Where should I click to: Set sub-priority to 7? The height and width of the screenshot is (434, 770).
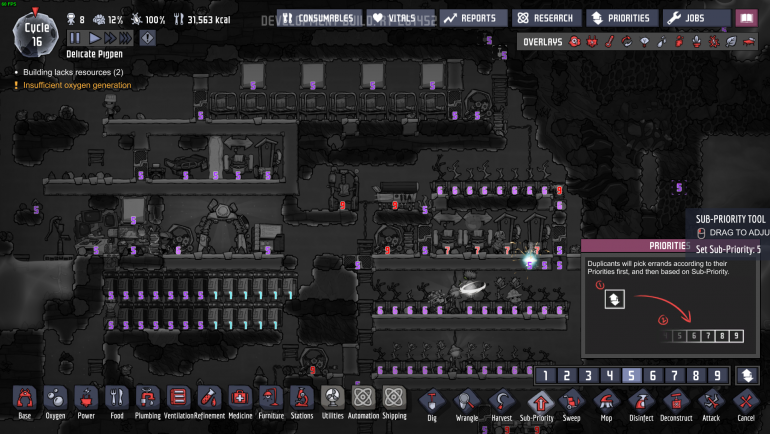(x=675, y=376)
